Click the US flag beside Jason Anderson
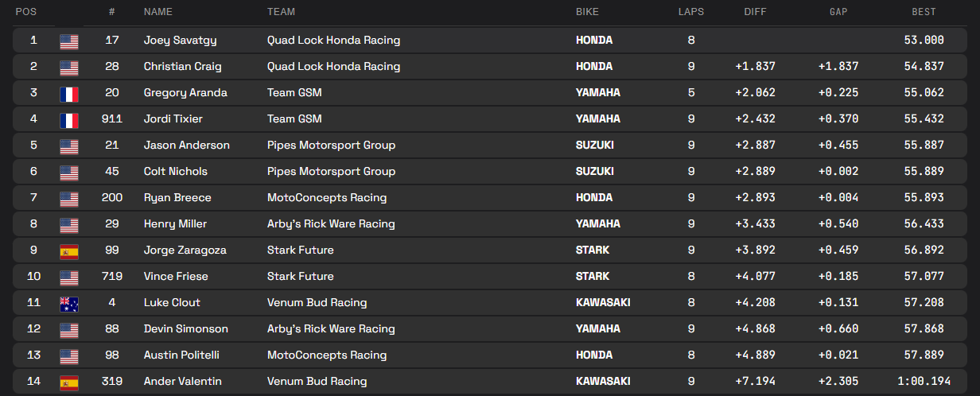Image resolution: width=980 pixels, height=396 pixels. 69,146
